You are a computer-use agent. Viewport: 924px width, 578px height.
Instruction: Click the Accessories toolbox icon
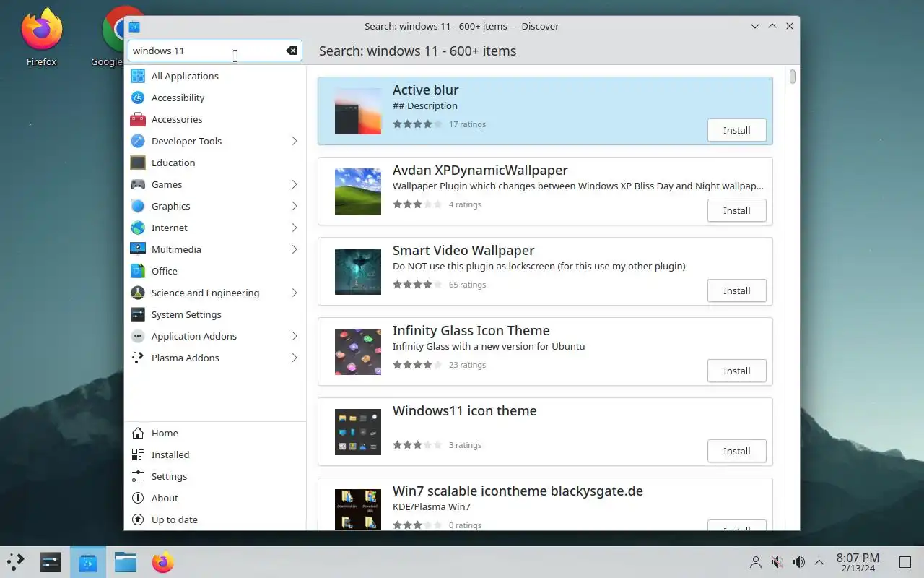tap(138, 119)
